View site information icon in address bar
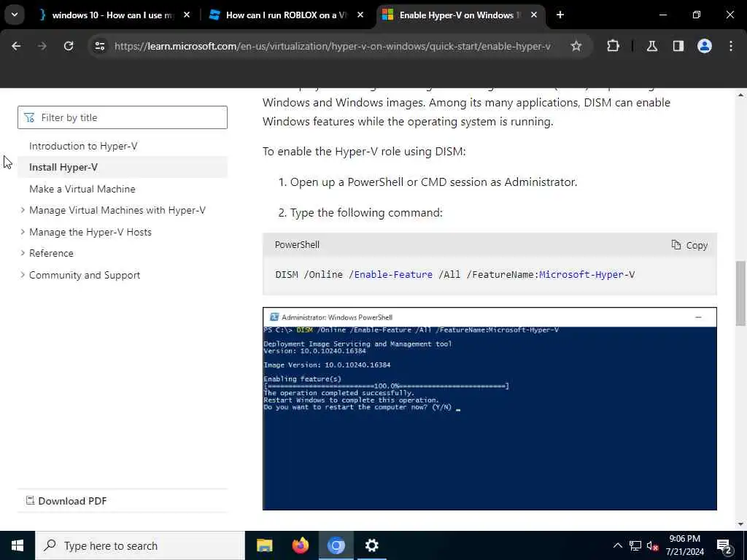The height and width of the screenshot is (560, 747). tap(99, 46)
